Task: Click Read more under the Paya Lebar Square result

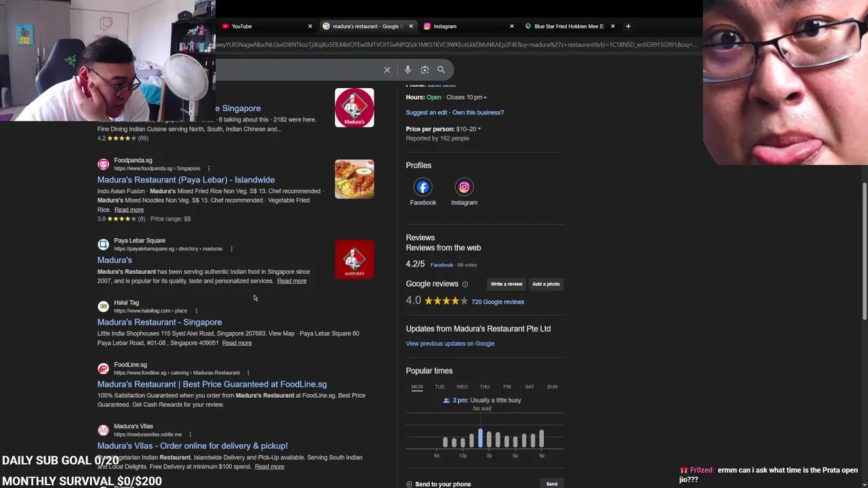Action: (292, 281)
